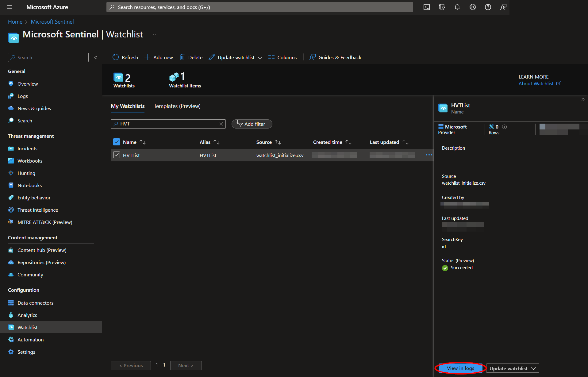The width and height of the screenshot is (588, 377).
Task: Collapse the left navigation with double chevron
Action: click(x=96, y=57)
